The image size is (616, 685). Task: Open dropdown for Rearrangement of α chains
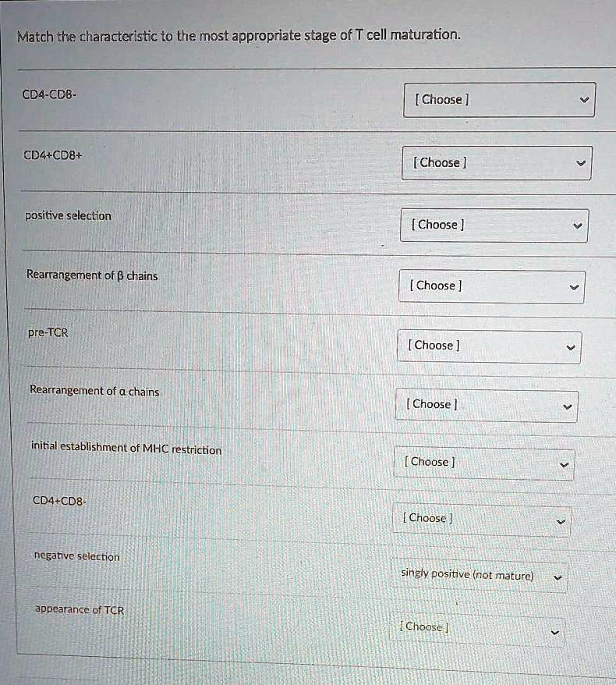click(487, 406)
